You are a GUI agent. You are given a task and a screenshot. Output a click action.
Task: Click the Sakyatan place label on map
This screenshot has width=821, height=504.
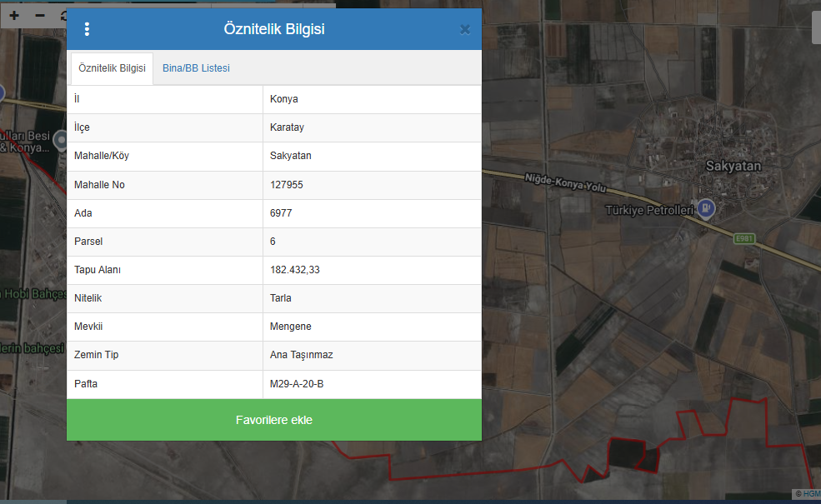[733, 167]
